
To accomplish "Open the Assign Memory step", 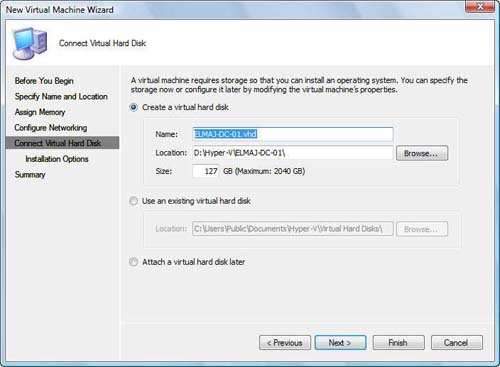I will (x=40, y=112).
